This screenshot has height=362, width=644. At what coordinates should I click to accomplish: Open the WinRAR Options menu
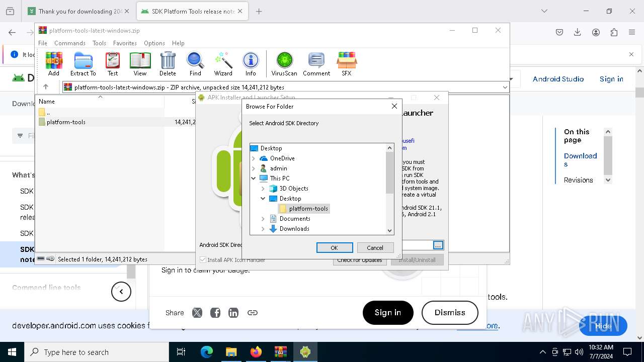(x=154, y=43)
